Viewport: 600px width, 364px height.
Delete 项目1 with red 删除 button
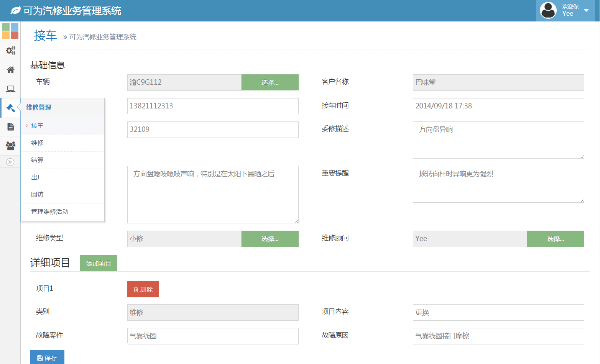143,290
